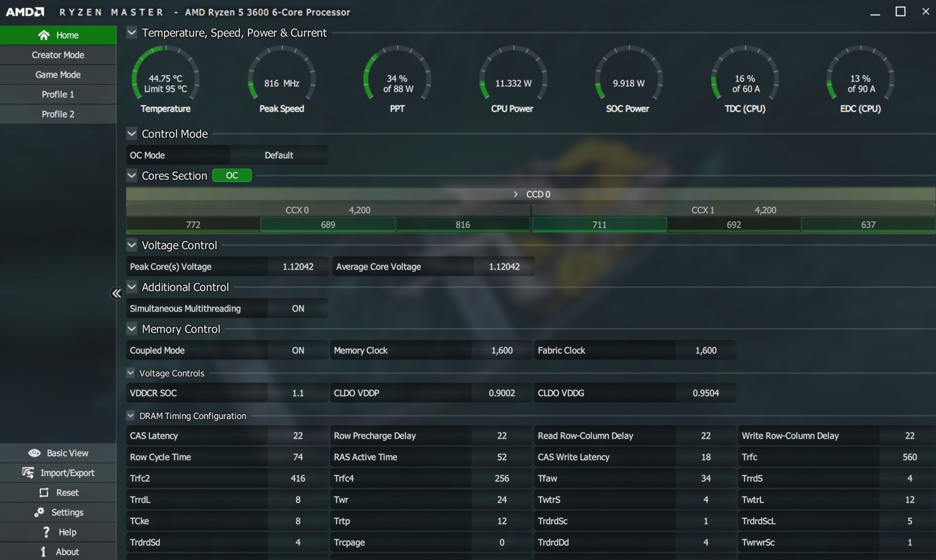The height and width of the screenshot is (560, 936).
Task: Click the Peak Speed gauge
Action: coord(281,80)
